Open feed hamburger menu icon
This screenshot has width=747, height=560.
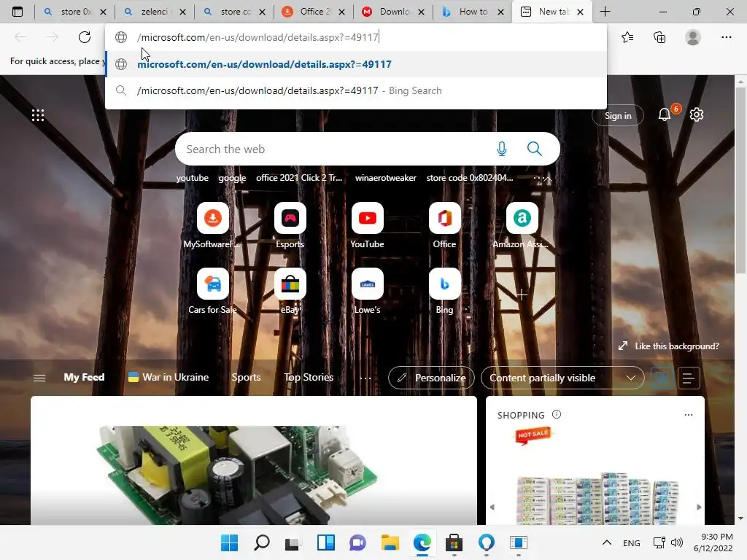point(39,378)
